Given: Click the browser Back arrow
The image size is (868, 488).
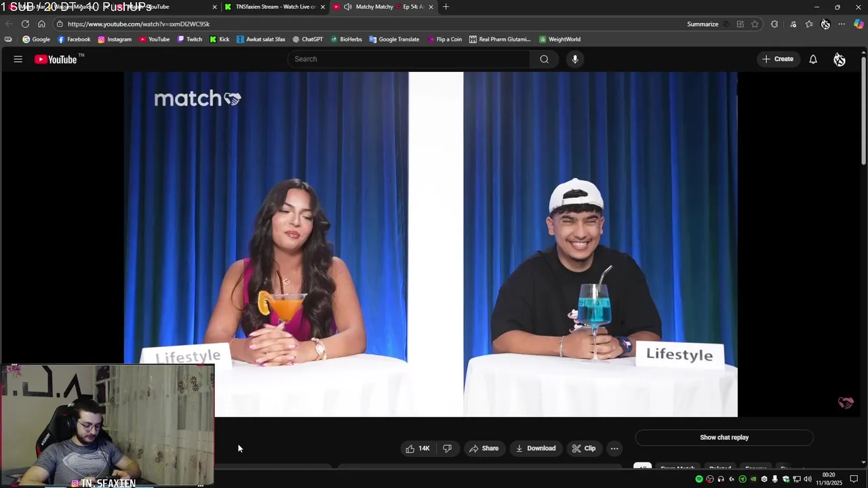Looking at the screenshot, I should pos(9,24).
